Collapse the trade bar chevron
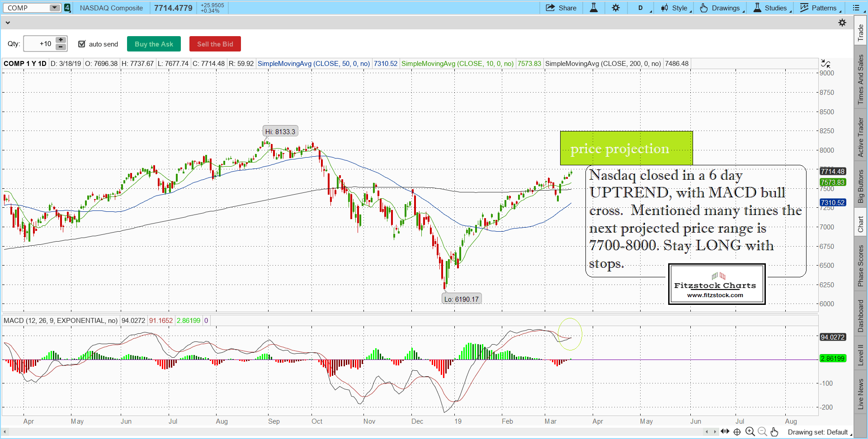 (8, 23)
